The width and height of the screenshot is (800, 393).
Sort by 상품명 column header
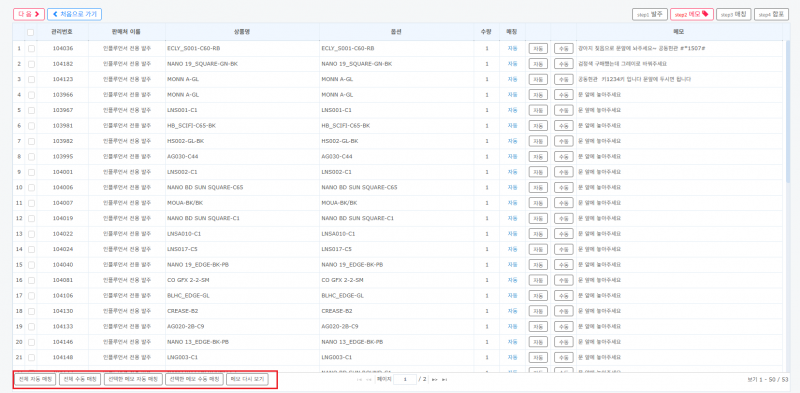click(x=242, y=32)
